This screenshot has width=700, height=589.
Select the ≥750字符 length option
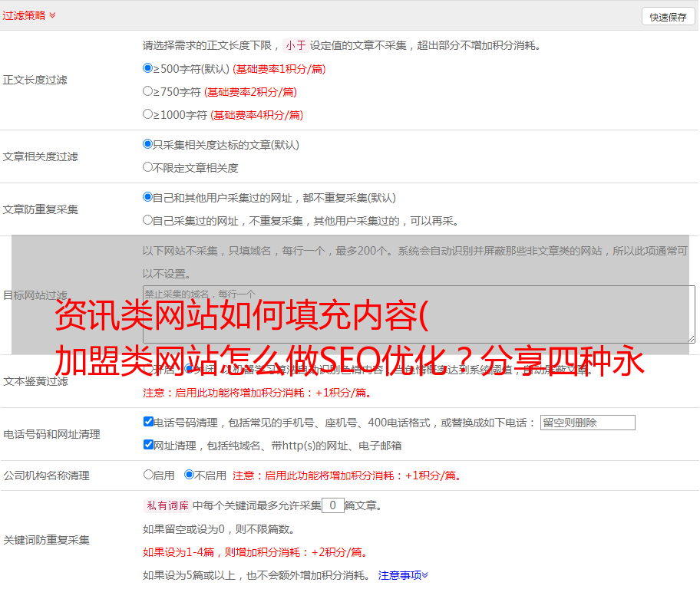pyautogui.click(x=147, y=91)
